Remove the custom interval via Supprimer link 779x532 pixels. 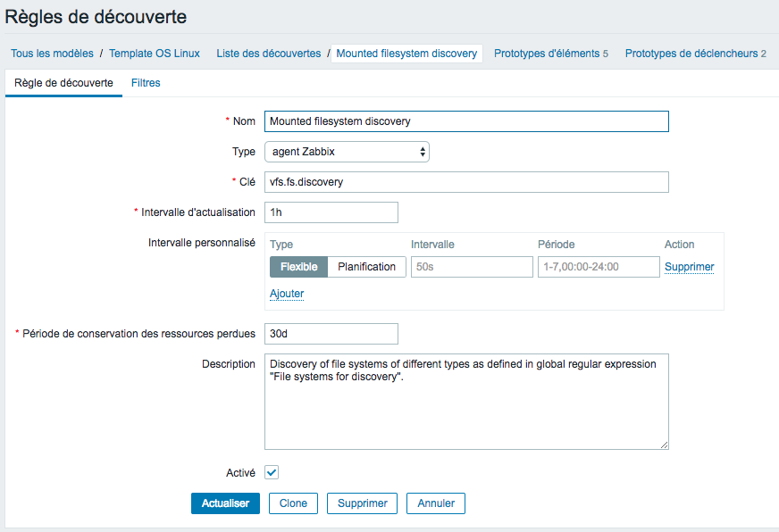tap(689, 267)
